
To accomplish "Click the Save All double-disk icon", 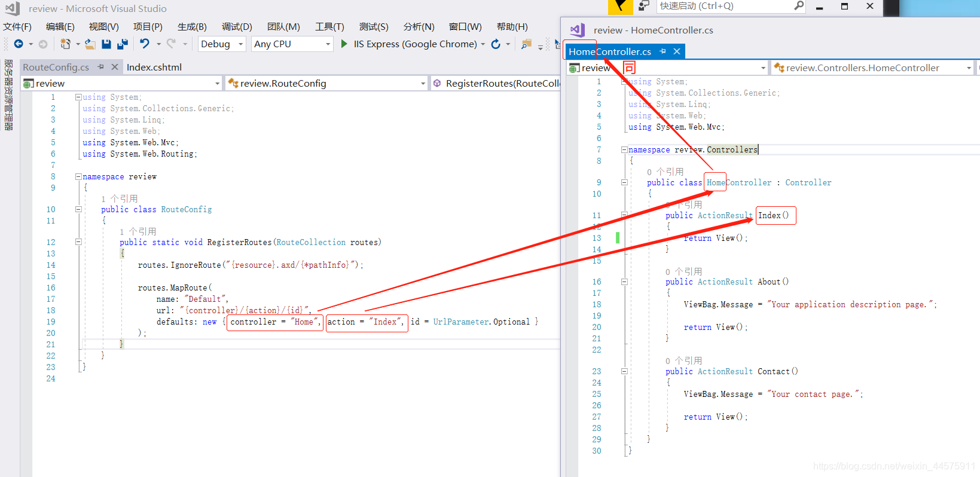I will coord(123,44).
